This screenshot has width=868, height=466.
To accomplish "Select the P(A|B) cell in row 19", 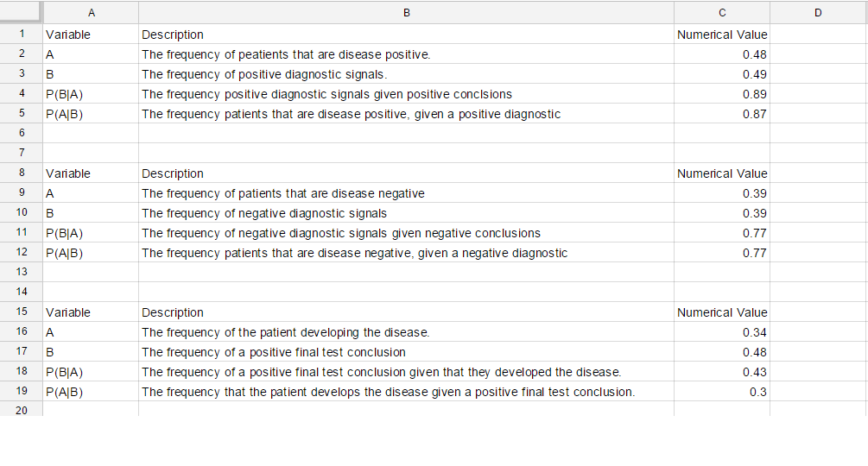I will pos(91,392).
